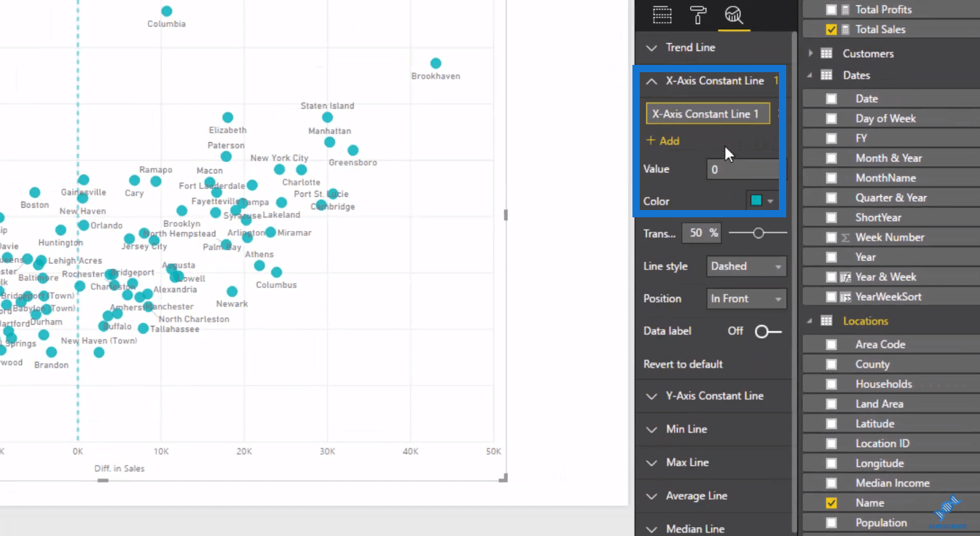Switch to the Analytics magnifier tab

734,15
